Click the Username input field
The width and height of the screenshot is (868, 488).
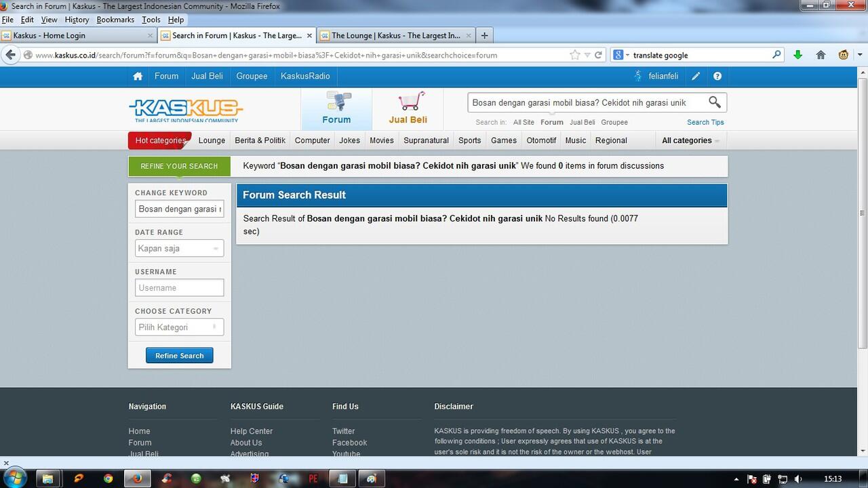[x=179, y=288]
